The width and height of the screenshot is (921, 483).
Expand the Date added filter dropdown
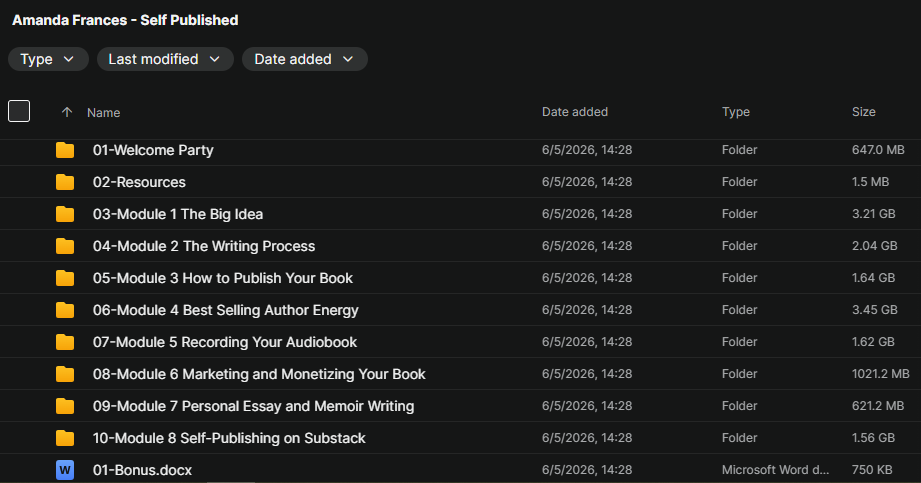pos(305,59)
